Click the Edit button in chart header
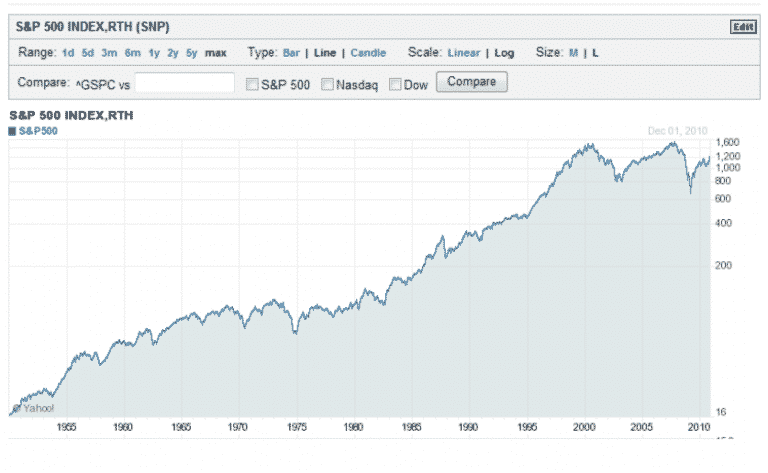The width and height of the screenshot is (768, 473). click(742, 27)
